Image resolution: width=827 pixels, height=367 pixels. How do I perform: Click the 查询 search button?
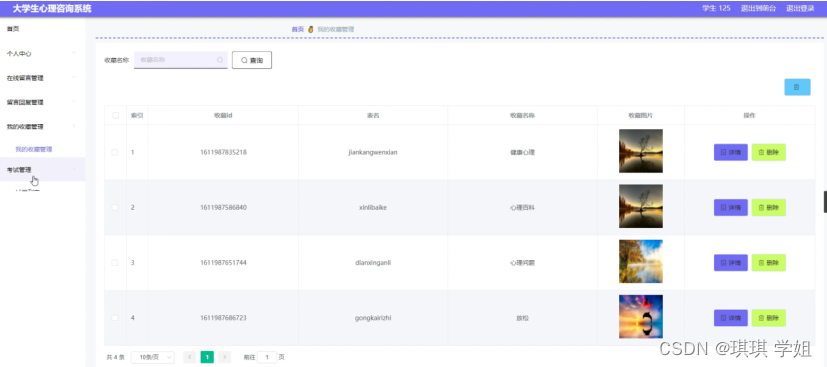(x=252, y=60)
